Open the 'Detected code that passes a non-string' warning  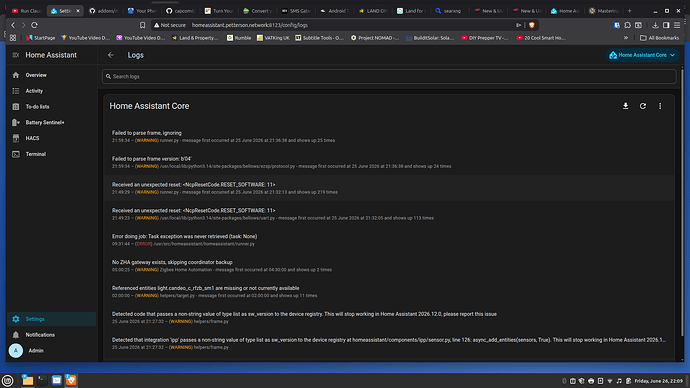(x=389, y=318)
